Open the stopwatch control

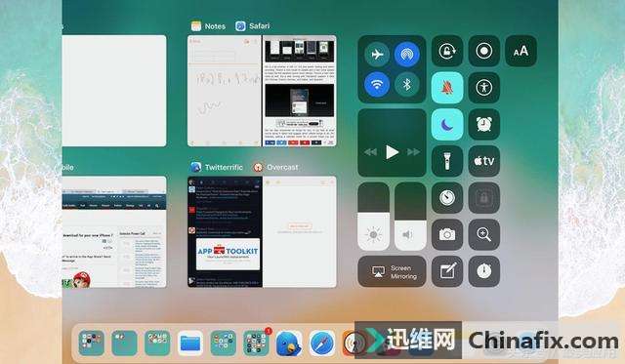484,271
